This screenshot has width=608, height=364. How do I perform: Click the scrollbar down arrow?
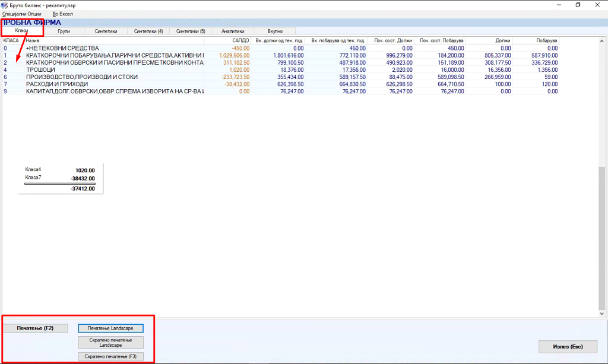pyautogui.click(x=603, y=314)
